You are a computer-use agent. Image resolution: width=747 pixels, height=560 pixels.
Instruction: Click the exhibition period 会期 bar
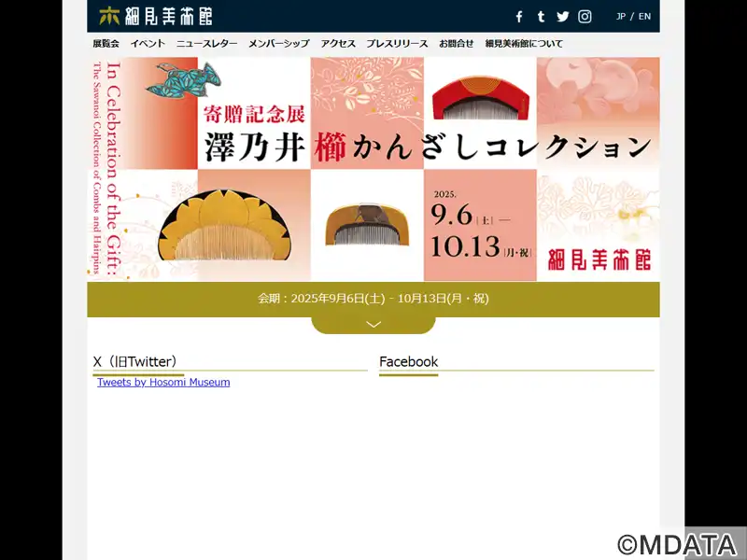click(x=373, y=299)
